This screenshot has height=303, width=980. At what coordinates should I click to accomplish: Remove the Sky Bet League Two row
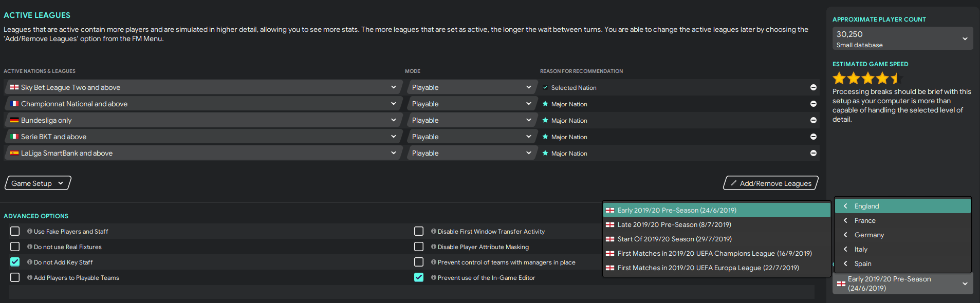coord(813,87)
